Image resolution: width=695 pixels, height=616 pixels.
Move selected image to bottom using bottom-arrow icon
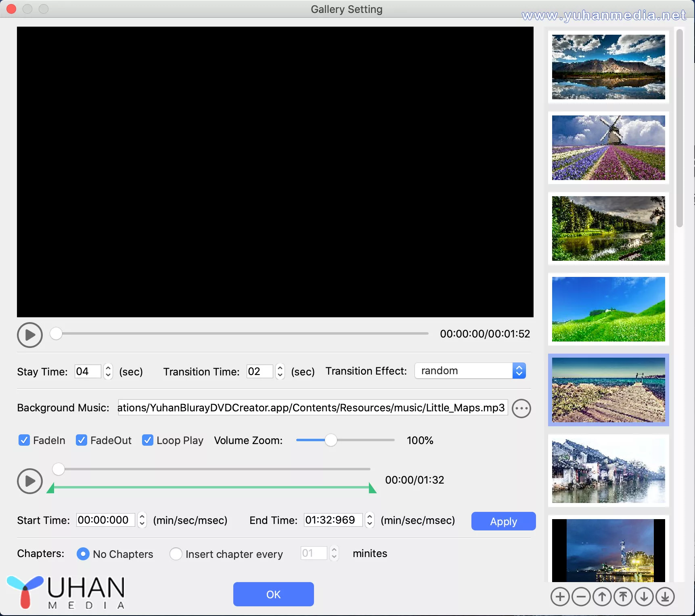click(x=666, y=597)
